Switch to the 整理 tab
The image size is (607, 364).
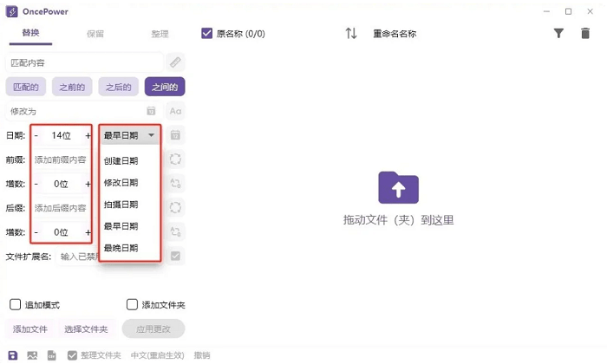pyautogui.click(x=160, y=34)
